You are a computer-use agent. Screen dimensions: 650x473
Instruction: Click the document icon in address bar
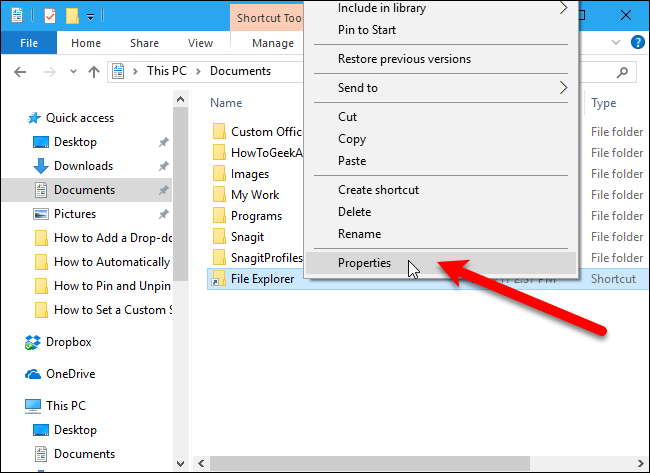(118, 71)
